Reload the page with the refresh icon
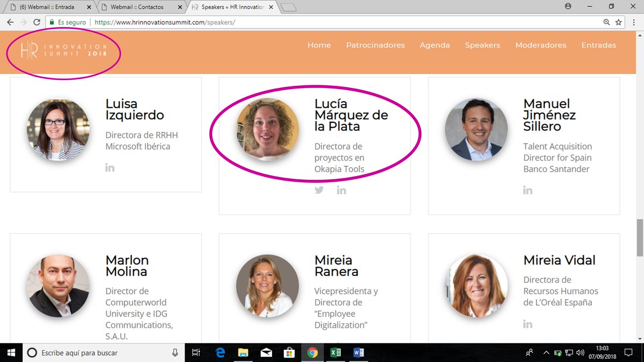This screenshot has height=362, width=644. [36, 23]
